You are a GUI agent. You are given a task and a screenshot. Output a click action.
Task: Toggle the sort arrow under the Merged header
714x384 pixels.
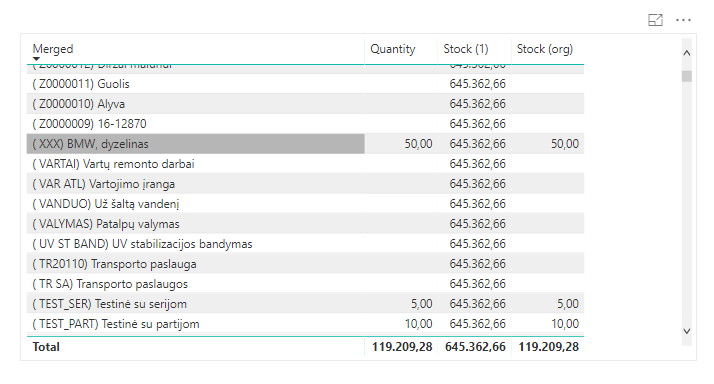[36, 59]
